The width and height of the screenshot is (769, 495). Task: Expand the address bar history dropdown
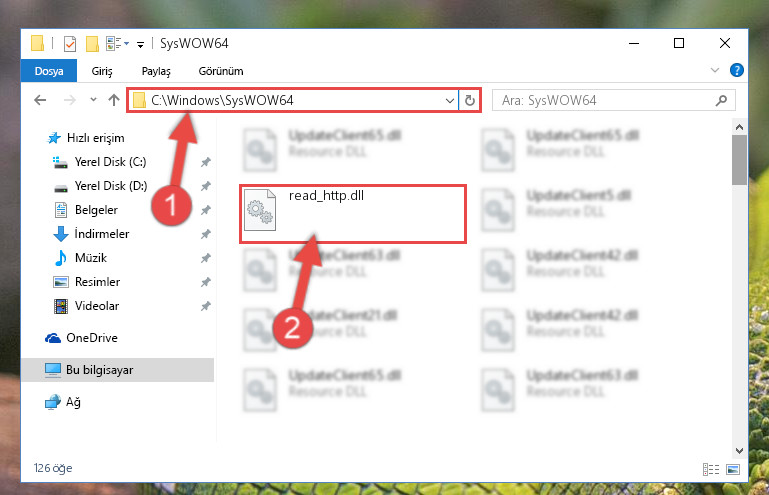point(449,101)
